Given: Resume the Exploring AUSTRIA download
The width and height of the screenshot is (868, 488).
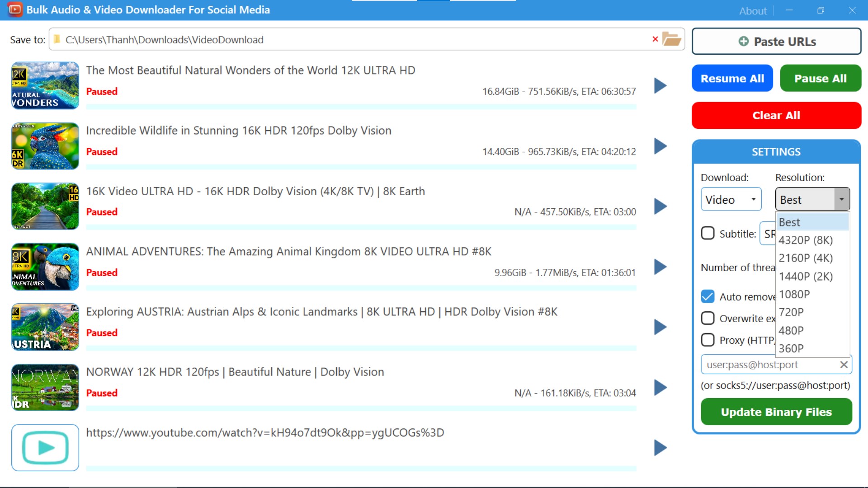Looking at the screenshot, I should (x=660, y=327).
